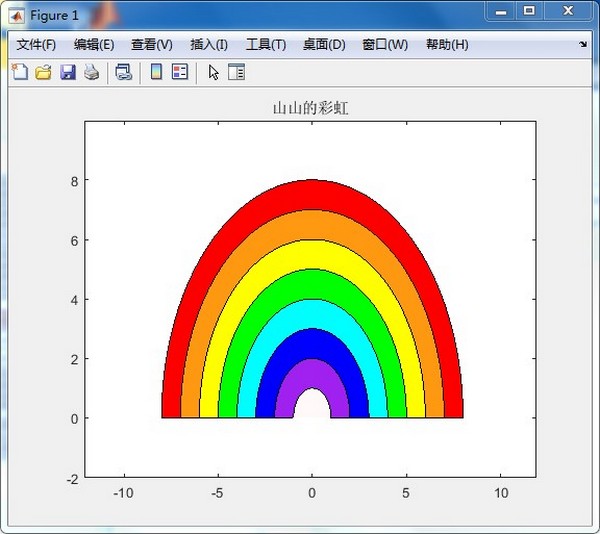The width and height of the screenshot is (600, 534).
Task: Minimize the Figure 1 window
Action: pyautogui.click(x=501, y=11)
